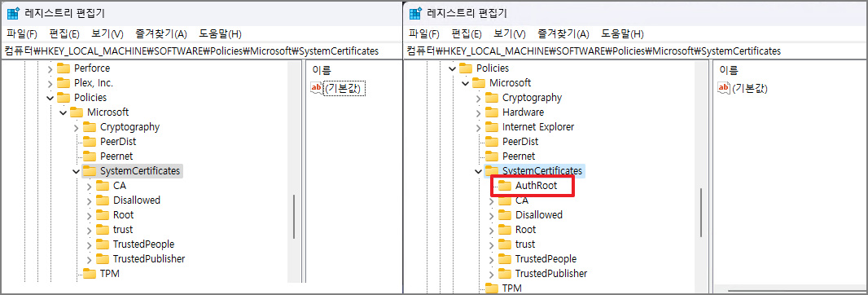Select the Plex, Inc. folder icon in left window
The width and height of the screenshot is (868, 295).
click(64, 82)
